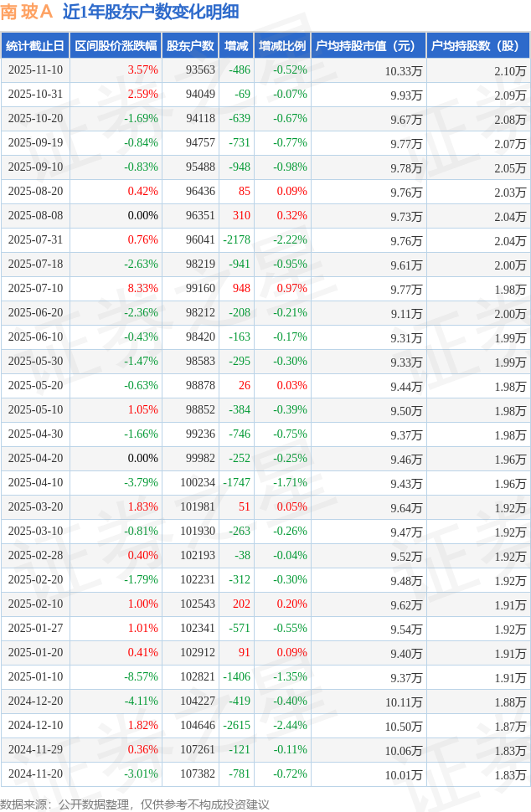Screen dimensions: 531x812
Task: Click the 增减 column header
Action: coord(236,46)
